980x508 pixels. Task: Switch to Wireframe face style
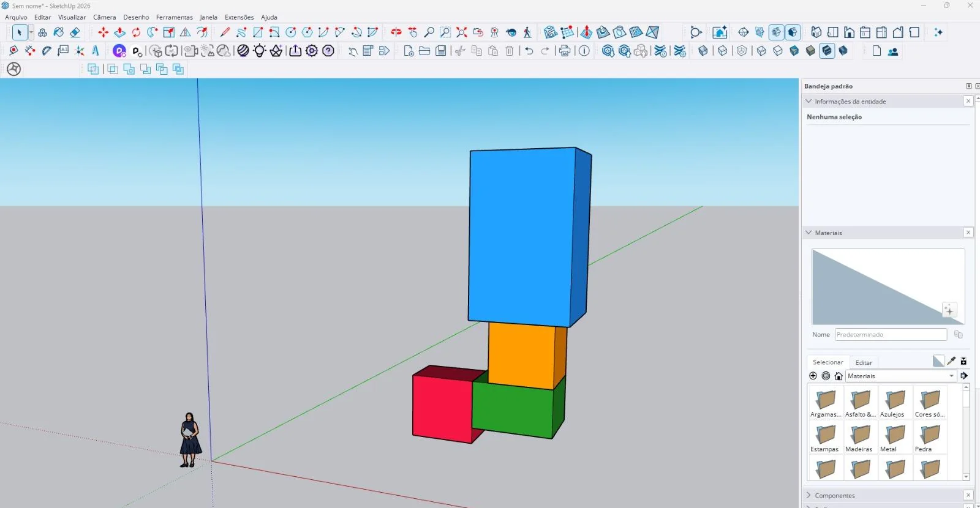[x=761, y=51]
